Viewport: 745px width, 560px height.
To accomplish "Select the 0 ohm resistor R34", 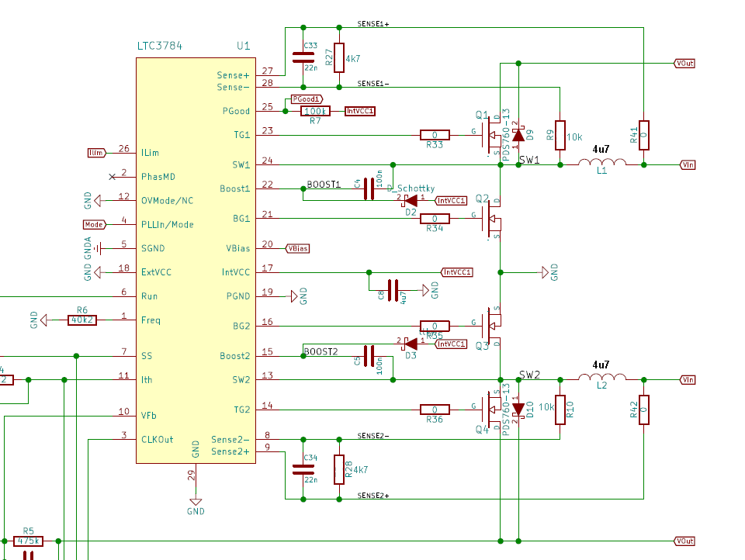I will pyautogui.click(x=435, y=219).
